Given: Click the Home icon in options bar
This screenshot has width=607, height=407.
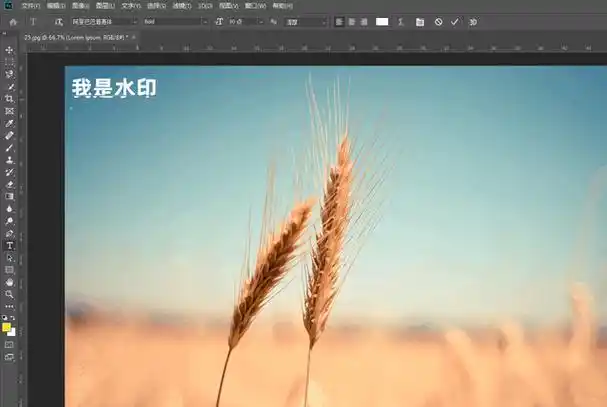Looking at the screenshot, I should (x=13, y=22).
